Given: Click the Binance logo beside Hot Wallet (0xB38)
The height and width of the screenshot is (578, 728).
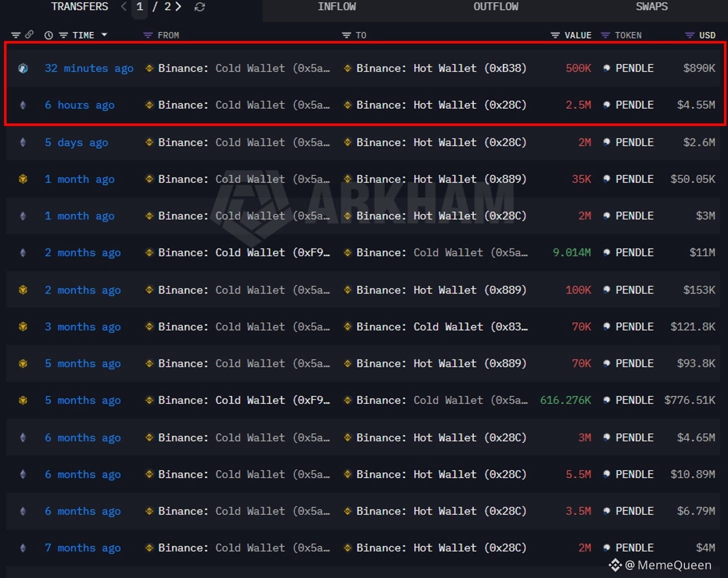Looking at the screenshot, I should coord(348,68).
